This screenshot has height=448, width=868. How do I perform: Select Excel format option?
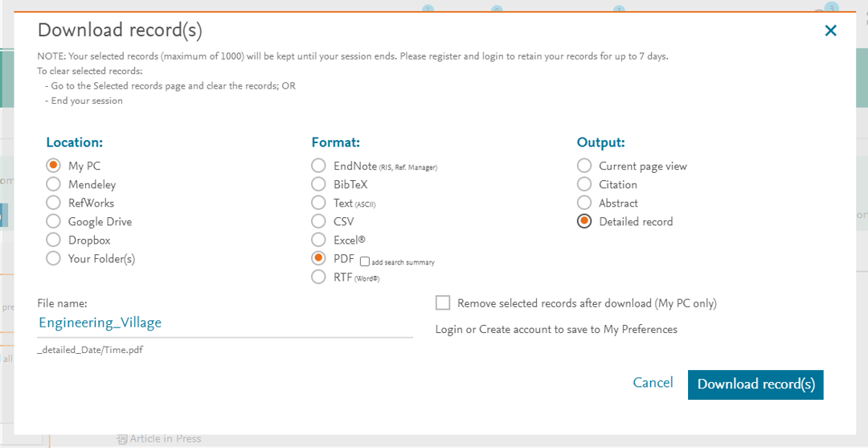click(x=319, y=240)
